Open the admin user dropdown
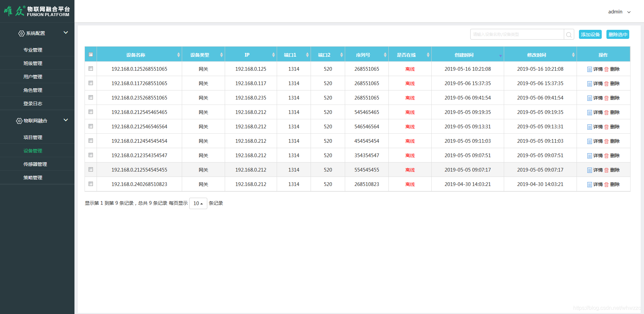Image resolution: width=644 pixels, height=314 pixels. (x=619, y=12)
